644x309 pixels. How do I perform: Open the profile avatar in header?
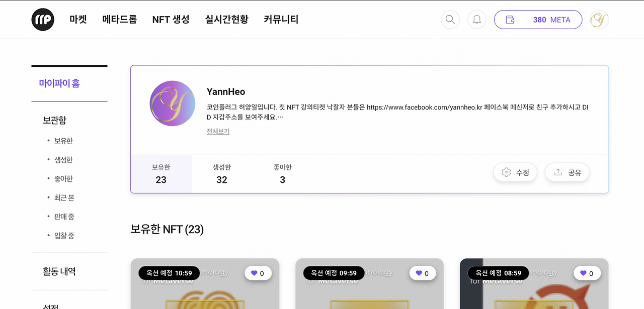coord(599,20)
